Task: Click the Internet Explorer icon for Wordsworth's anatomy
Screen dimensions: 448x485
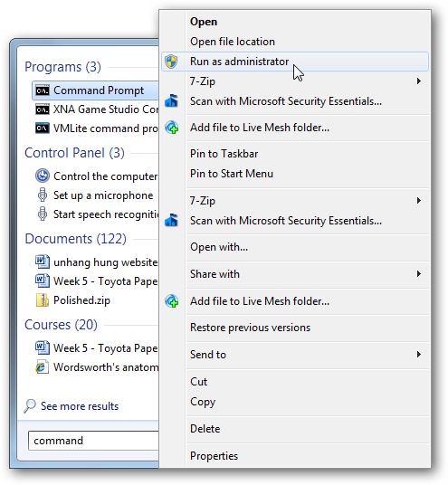Action: [x=42, y=366]
